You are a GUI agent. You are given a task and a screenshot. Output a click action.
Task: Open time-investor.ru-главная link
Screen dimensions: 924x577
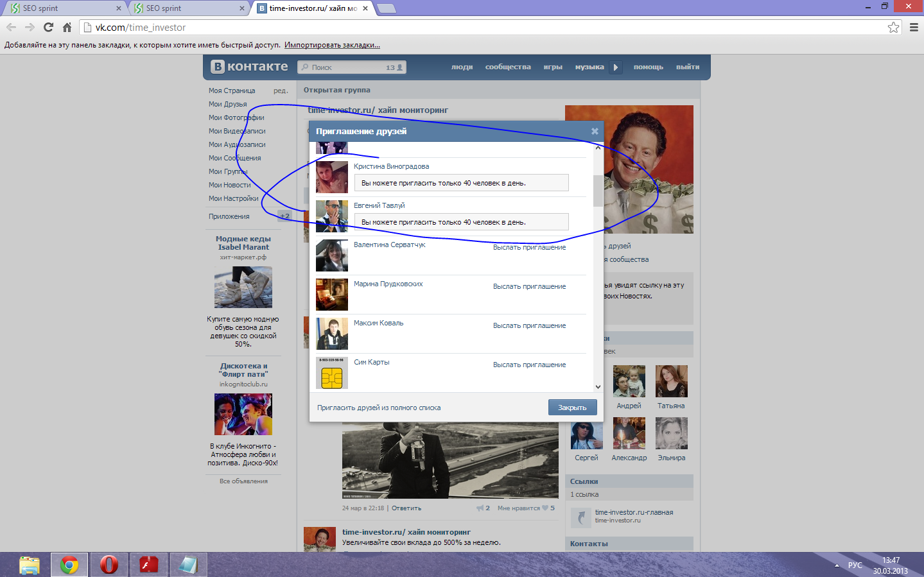pyautogui.click(x=634, y=513)
